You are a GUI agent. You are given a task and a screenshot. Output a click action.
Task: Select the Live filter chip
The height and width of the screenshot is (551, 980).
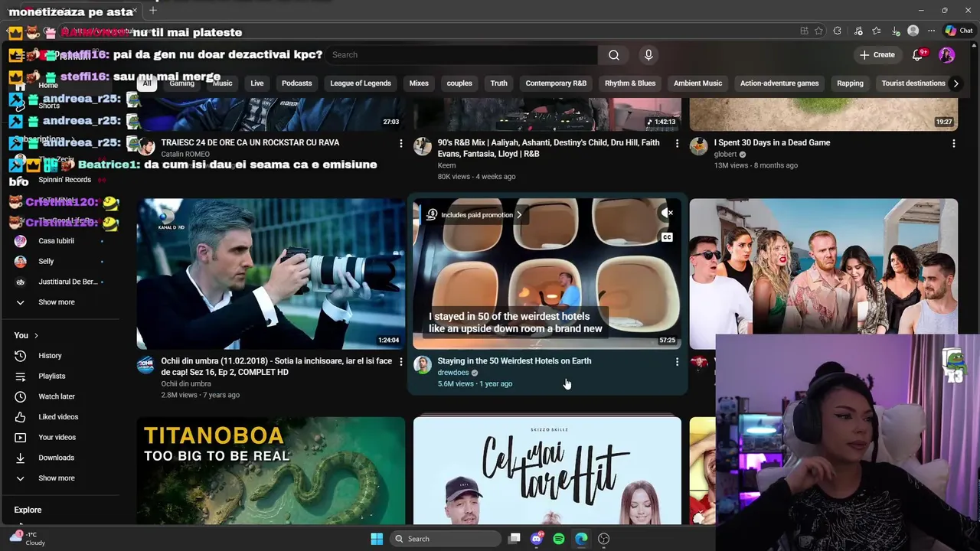[257, 83]
